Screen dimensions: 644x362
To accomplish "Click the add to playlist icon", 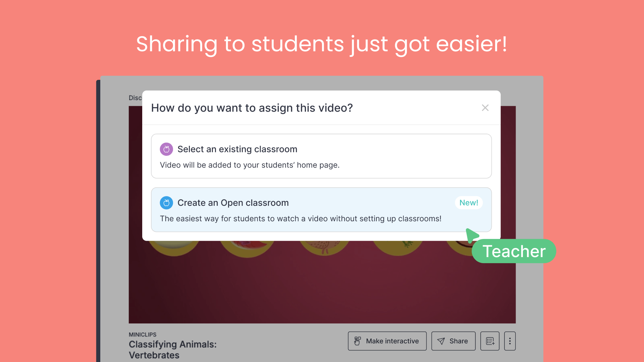I will click(490, 341).
